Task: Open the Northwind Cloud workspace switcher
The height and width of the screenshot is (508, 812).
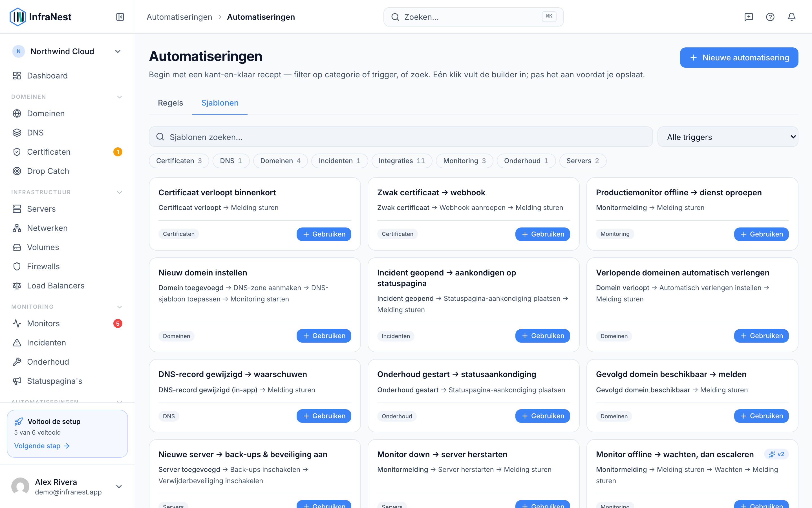Action: [x=67, y=51]
